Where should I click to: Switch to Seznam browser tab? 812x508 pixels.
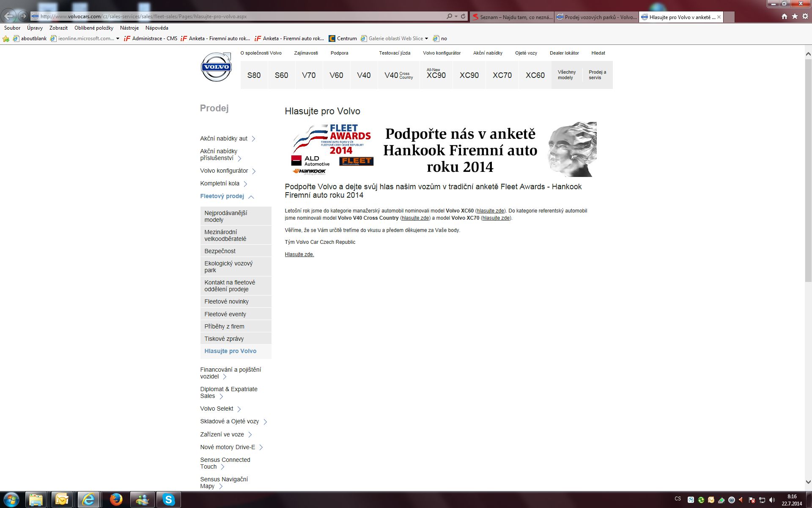click(512, 17)
